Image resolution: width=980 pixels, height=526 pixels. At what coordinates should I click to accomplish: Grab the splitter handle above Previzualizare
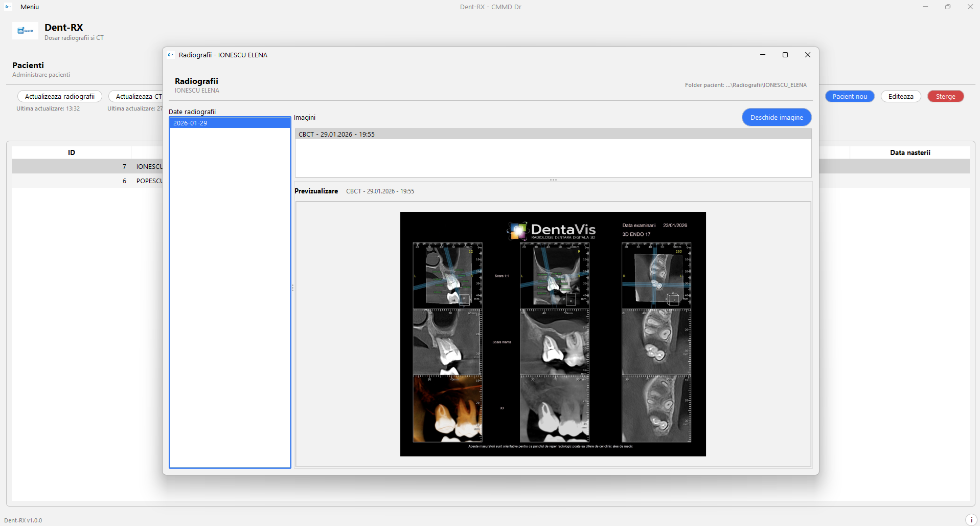553,180
